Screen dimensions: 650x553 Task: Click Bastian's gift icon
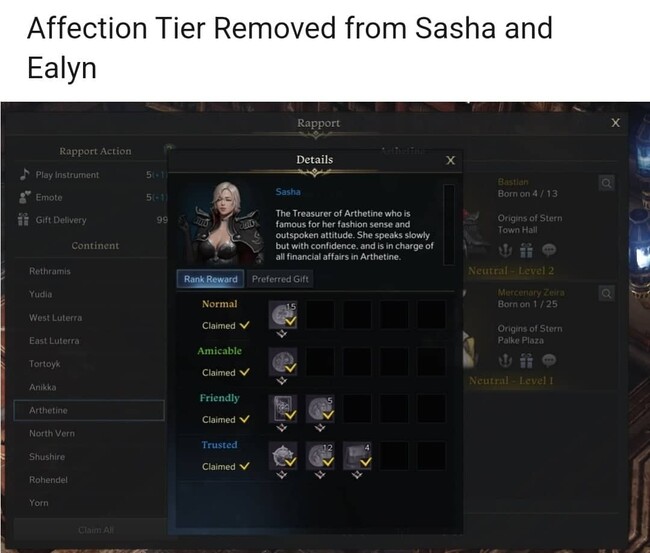[x=526, y=250]
